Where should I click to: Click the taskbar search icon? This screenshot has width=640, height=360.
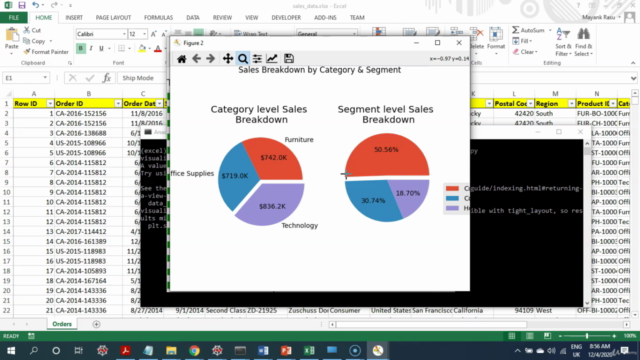tap(33, 351)
